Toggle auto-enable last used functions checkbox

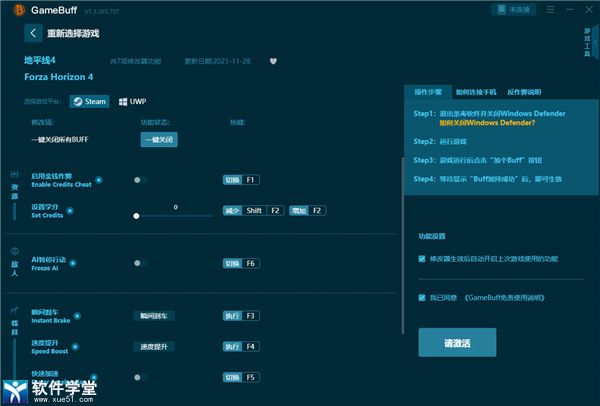pos(422,259)
